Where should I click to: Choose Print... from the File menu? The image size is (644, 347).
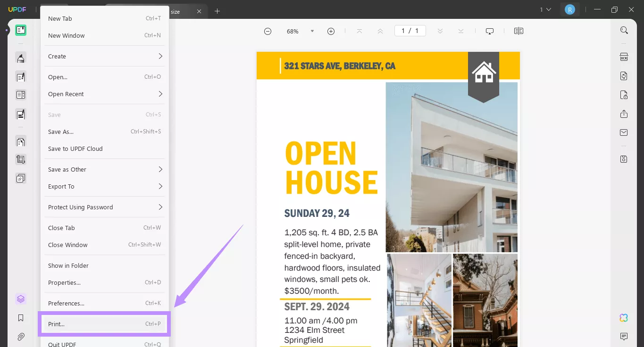[105, 324]
